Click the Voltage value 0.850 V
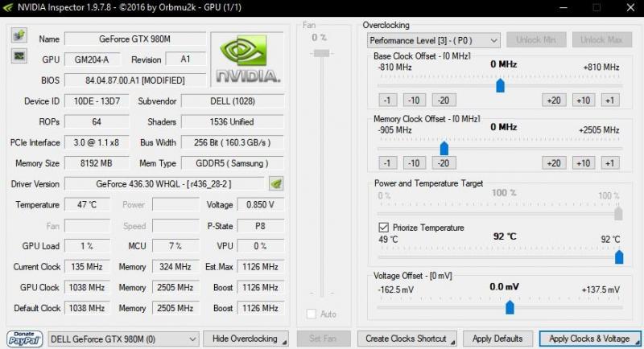This screenshot has height=349, width=644. coord(260,204)
